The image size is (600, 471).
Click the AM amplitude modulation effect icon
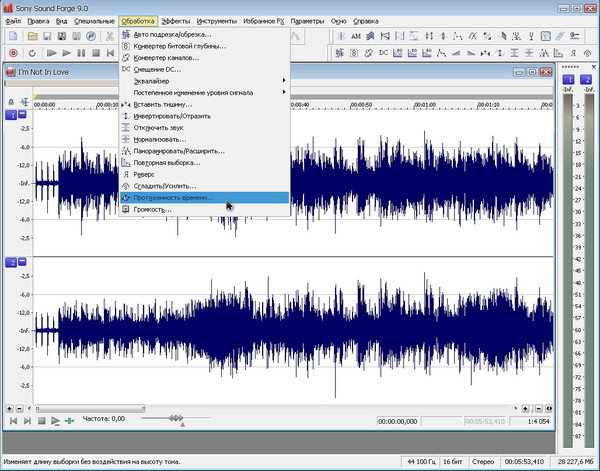(x=356, y=36)
